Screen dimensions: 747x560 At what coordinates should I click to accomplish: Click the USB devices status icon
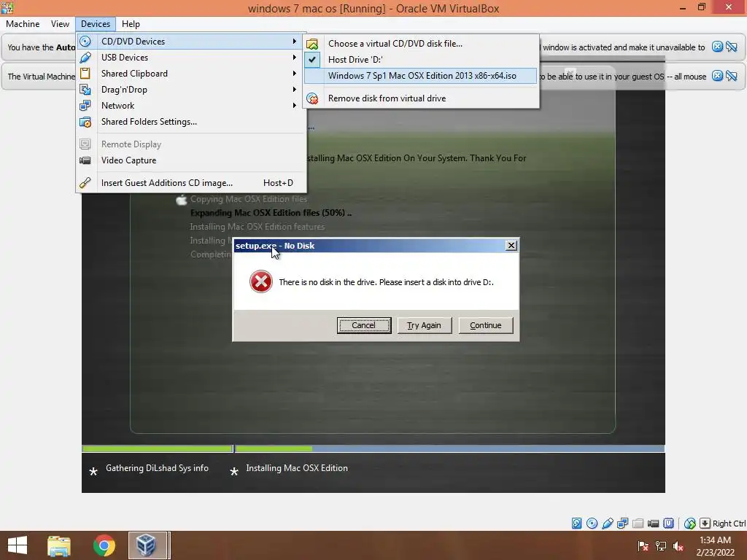pyautogui.click(x=608, y=524)
